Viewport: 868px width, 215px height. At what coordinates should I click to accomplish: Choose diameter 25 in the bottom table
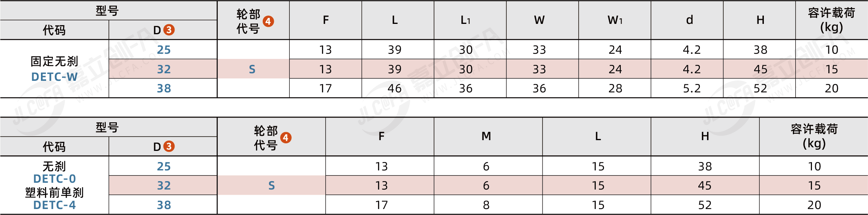[x=164, y=166]
